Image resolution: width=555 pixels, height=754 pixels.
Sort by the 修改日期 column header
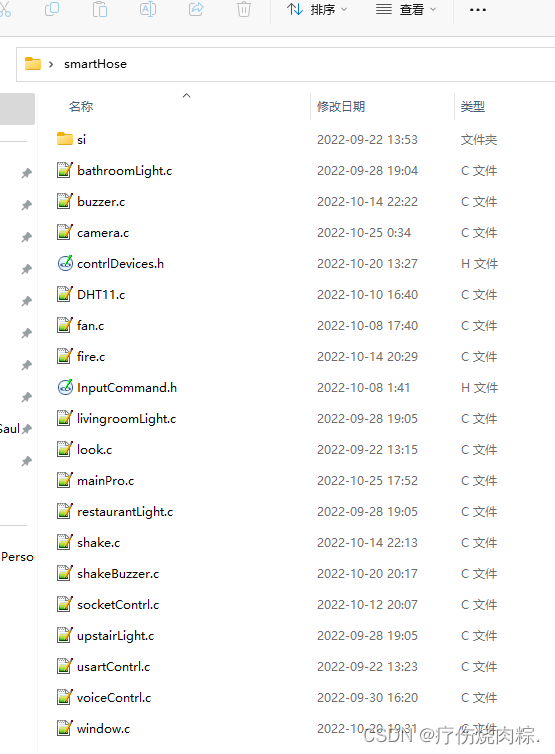pos(341,106)
